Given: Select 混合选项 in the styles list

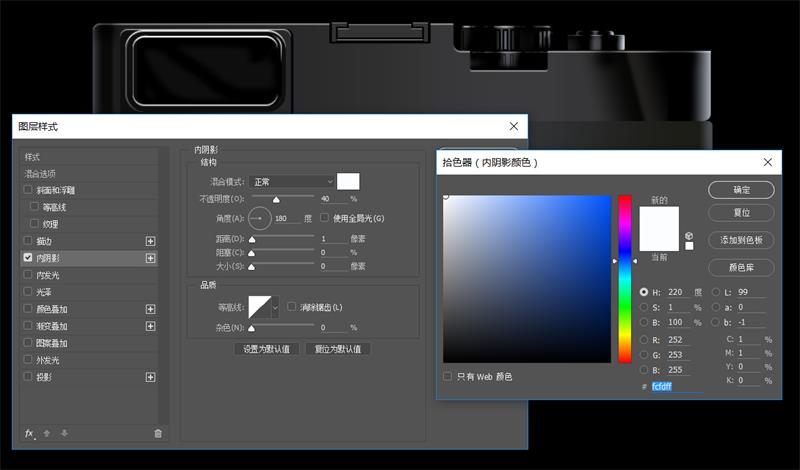Looking at the screenshot, I should pyautogui.click(x=41, y=173).
